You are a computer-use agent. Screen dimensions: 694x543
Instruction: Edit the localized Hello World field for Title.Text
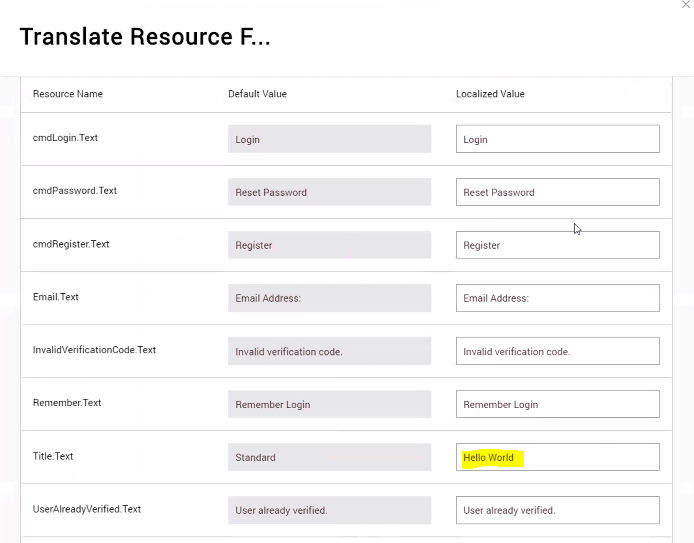click(558, 457)
